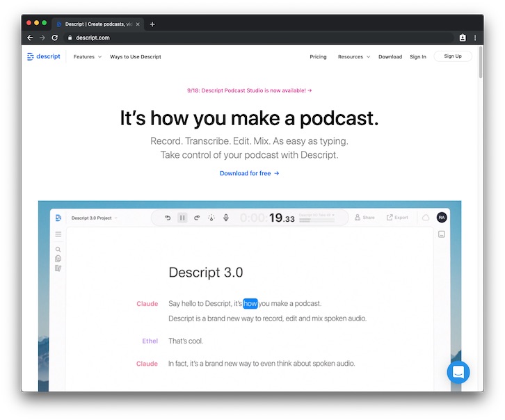Screen dimensions: 505x420
Task: Open the browser three-dot menu
Action: pyautogui.click(x=475, y=38)
